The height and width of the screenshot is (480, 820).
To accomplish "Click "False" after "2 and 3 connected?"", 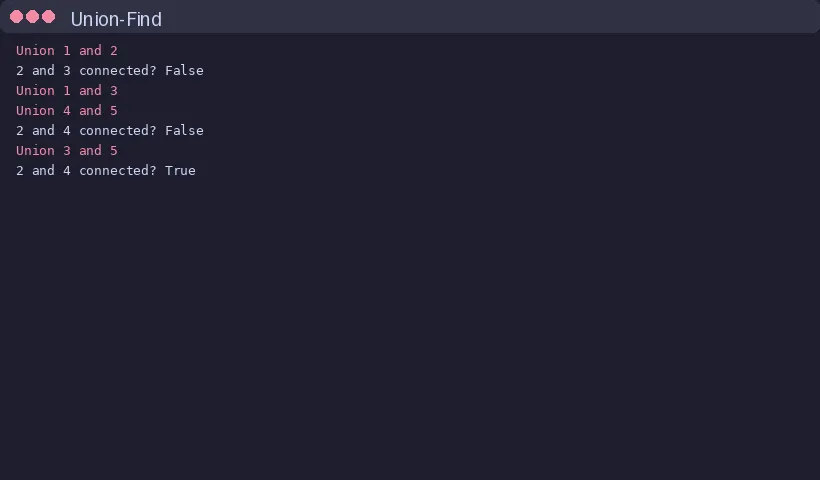I will click(x=184, y=71).
